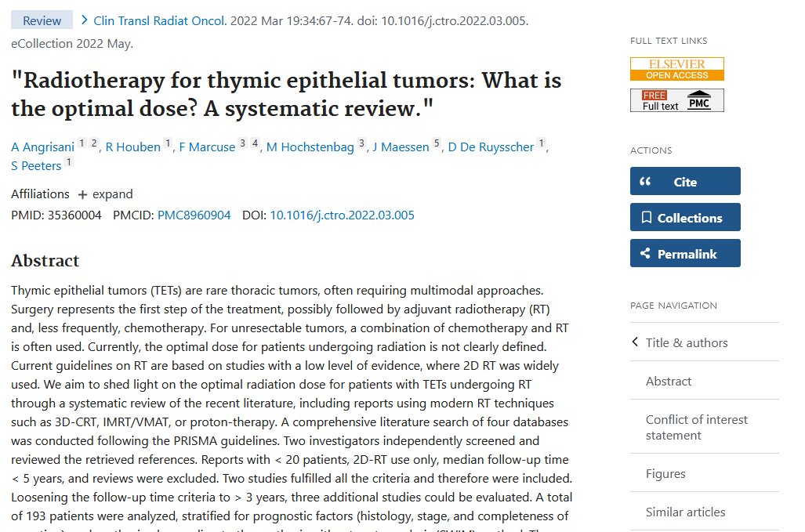Image resolution: width=805 pixels, height=532 pixels.
Task: Click the left chevron beside Title & authors
Action: click(636, 342)
